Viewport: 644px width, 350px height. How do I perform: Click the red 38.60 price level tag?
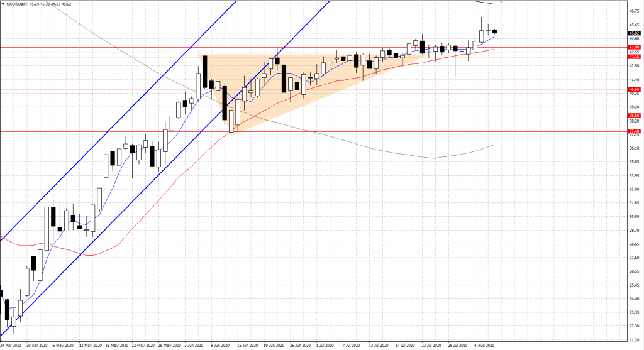(x=634, y=116)
